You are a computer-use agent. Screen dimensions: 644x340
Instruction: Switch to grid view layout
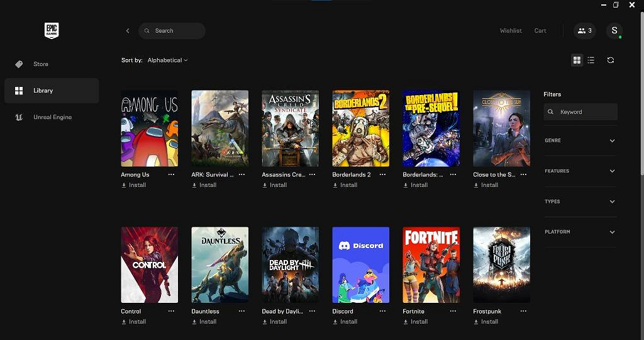click(x=577, y=60)
